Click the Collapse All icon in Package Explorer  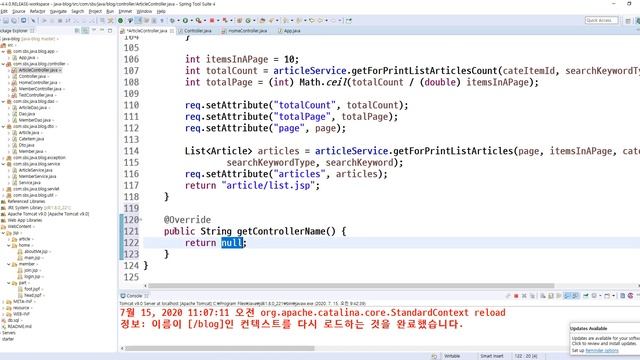tap(77, 31)
